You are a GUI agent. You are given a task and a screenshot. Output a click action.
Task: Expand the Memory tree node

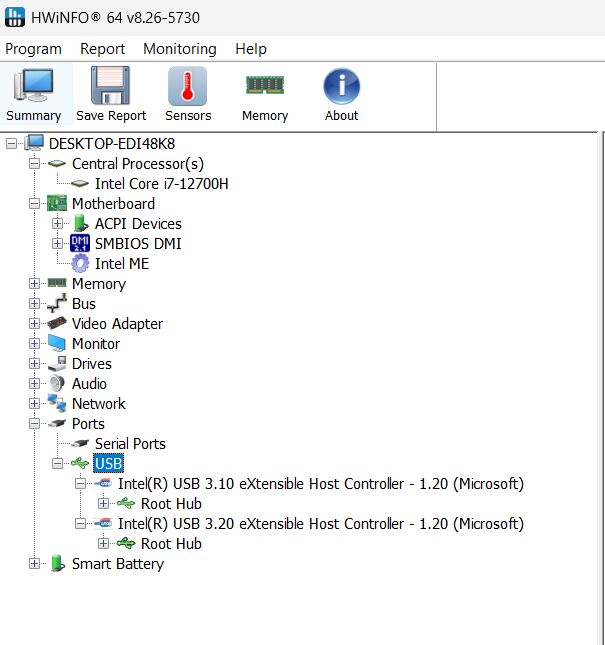tap(35, 283)
